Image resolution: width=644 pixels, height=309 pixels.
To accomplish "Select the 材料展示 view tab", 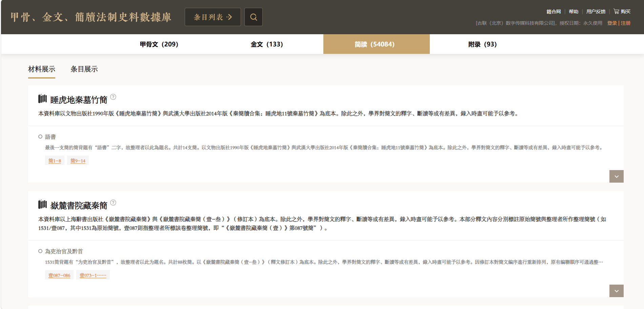I will pos(42,69).
